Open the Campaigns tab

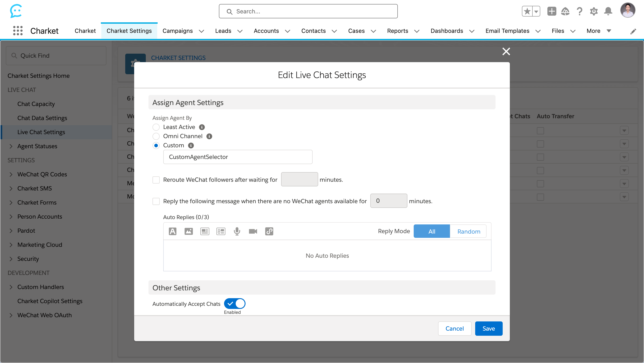tap(178, 31)
